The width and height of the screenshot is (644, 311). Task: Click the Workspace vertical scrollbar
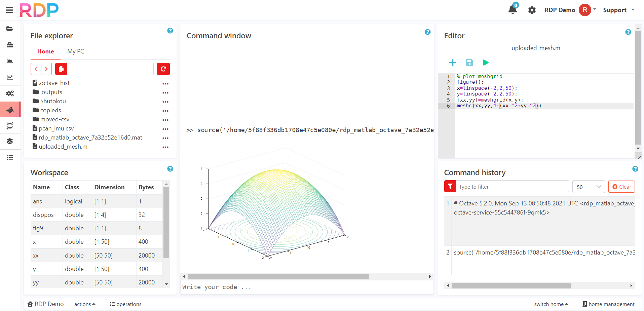pyautogui.click(x=166, y=223)
